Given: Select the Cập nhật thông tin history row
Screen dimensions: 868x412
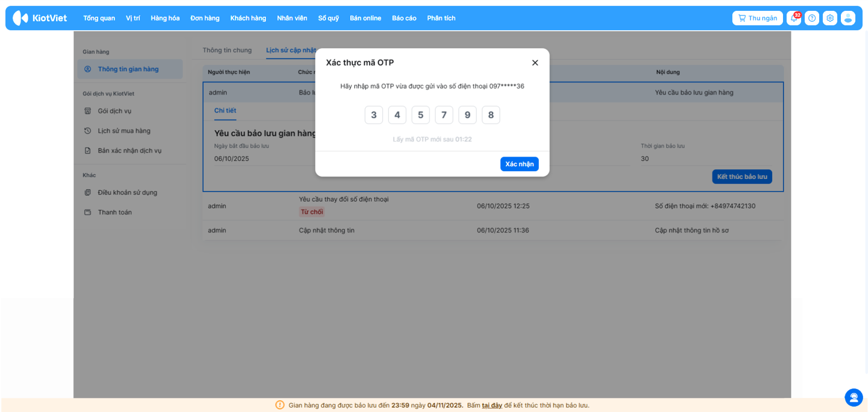Looking at the screenshot, I should pos(493,230).
